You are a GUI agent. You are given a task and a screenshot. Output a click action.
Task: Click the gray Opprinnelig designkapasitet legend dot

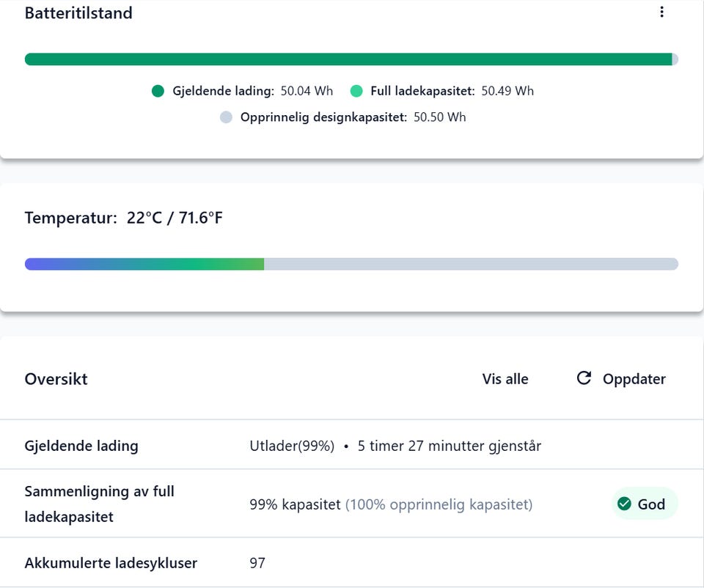(226, 117)
